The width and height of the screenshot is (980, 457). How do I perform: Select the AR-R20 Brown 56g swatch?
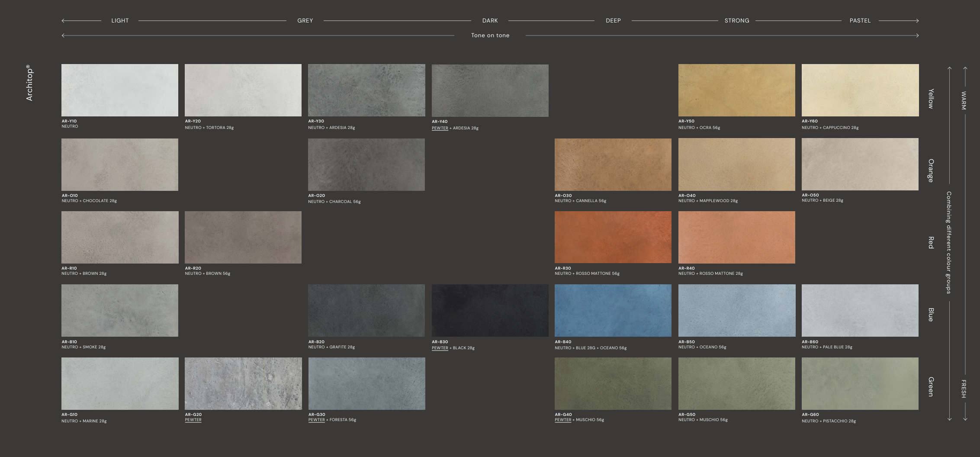tap(243, 237)
